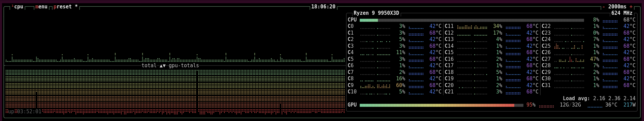The height and width of the screenshot is (121, 644).
Task: Increase update interval with plus button
Action: tap(631, 7)
